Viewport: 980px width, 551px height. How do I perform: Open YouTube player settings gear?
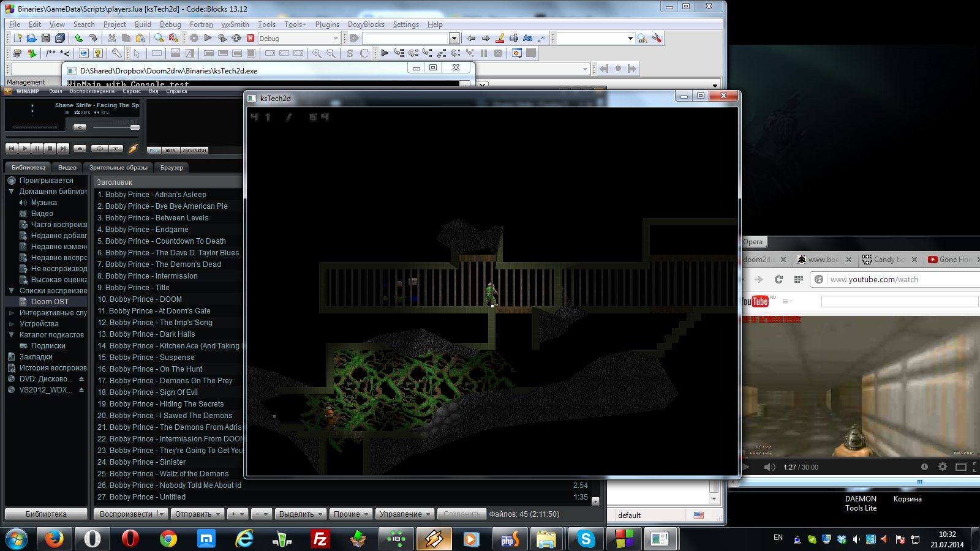coord(943,467)
